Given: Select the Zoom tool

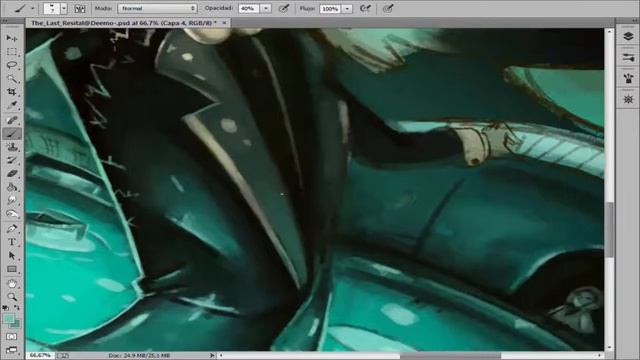Looking at the screenshot, I should (x=11, y=297).
